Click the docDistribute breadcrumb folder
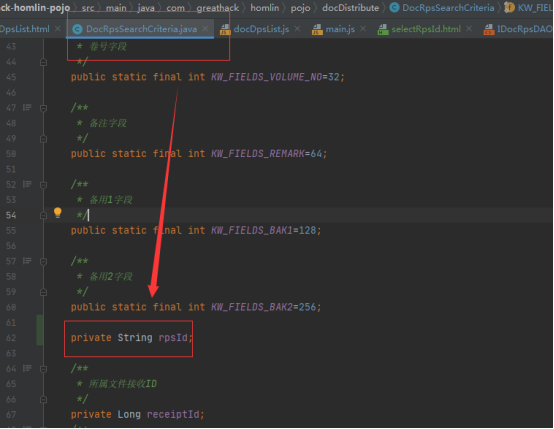554x429 pixels. (x=350, y=7)
